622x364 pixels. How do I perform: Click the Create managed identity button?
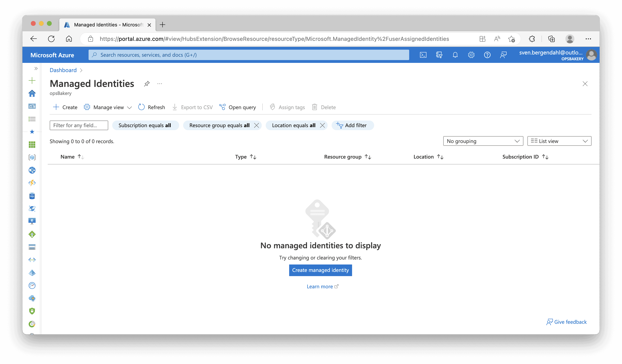click(x=320, y=270)
